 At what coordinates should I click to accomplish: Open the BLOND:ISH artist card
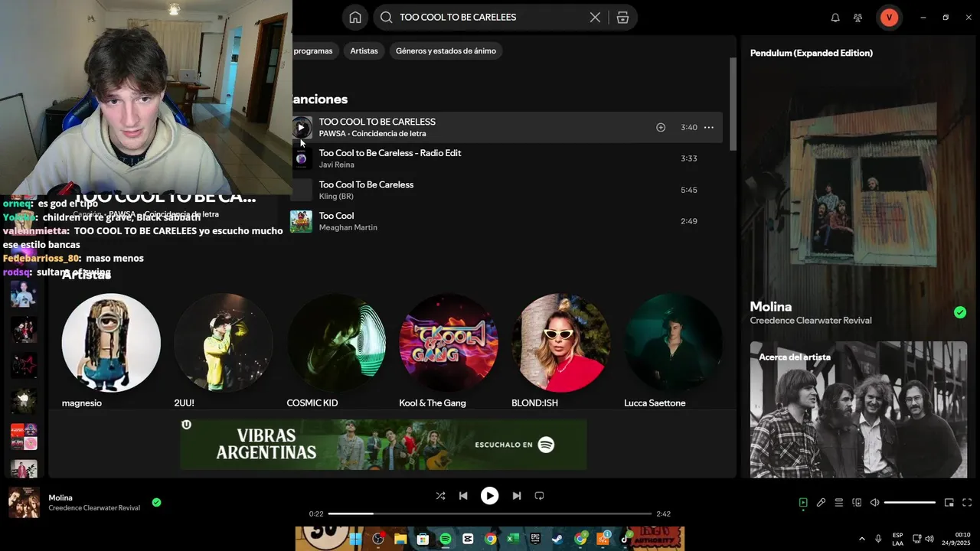coord(561,350)
